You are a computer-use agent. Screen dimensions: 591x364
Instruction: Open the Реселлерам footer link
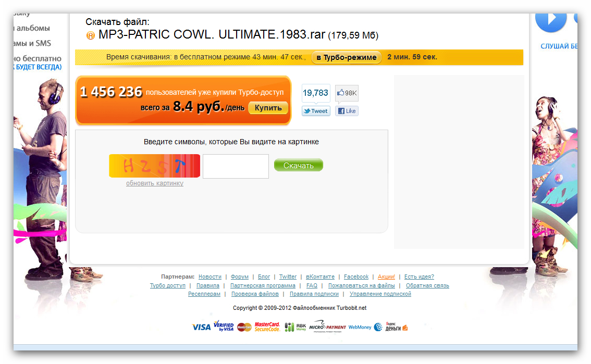(204, 294)
